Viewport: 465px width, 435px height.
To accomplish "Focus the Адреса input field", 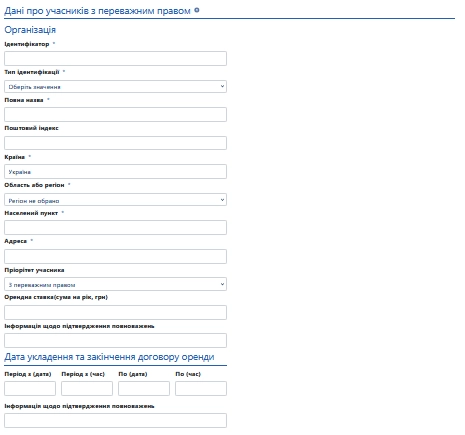I will click(115, 256).
